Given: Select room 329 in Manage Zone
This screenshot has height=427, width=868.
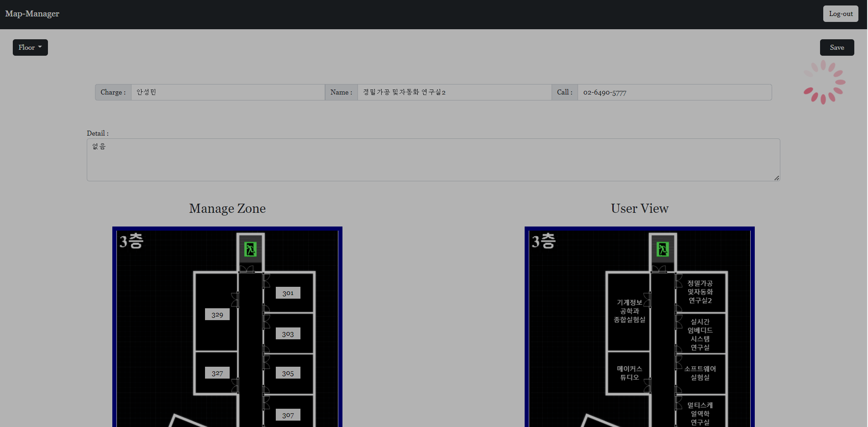Looking at the screenshot, I should click(x=217, y=315).
